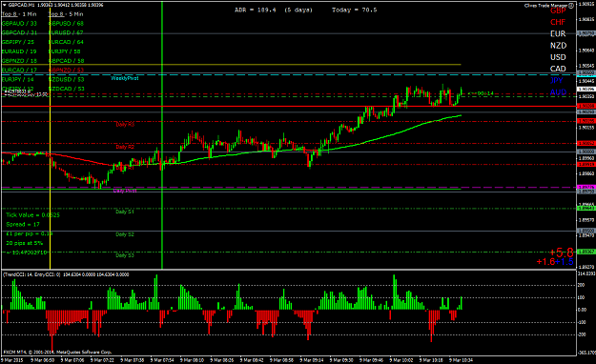Select the CHF currency label
The width and height of the screenshot is (596, 364).
[x=558, y=22]
